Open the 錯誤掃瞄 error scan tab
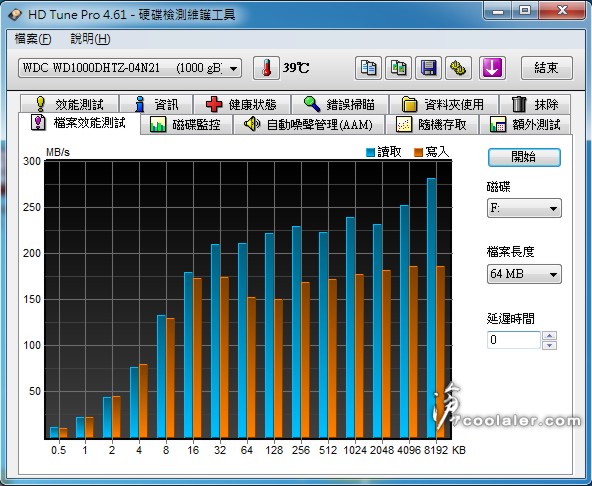Screen dimensions: 592x486 click(x=340, y=104)
